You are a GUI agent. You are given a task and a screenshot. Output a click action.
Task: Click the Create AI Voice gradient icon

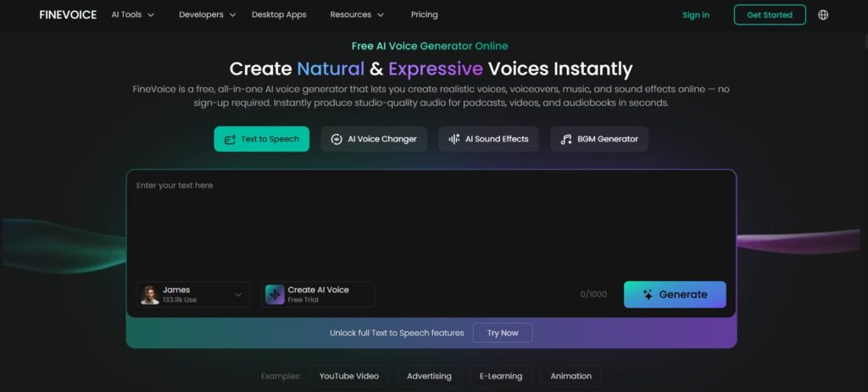[275, 295]
